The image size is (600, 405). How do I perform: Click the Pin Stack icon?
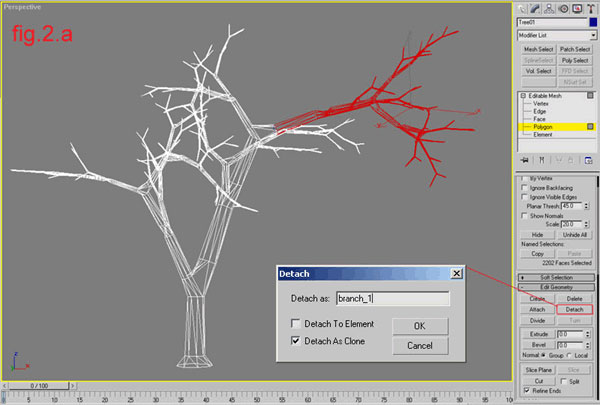point(523,158)
